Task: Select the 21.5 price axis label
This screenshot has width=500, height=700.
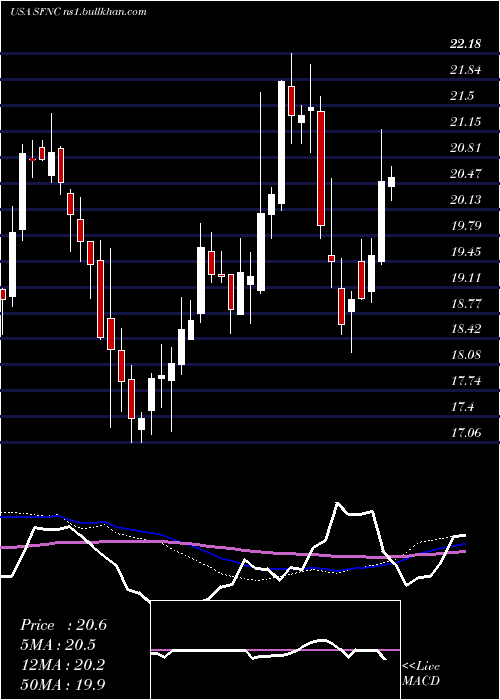Action: (x=462, y=96)
